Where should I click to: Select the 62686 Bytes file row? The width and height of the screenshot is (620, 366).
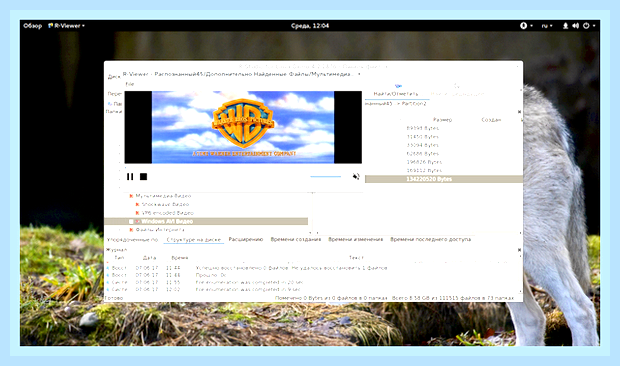[x=444, y=153]
